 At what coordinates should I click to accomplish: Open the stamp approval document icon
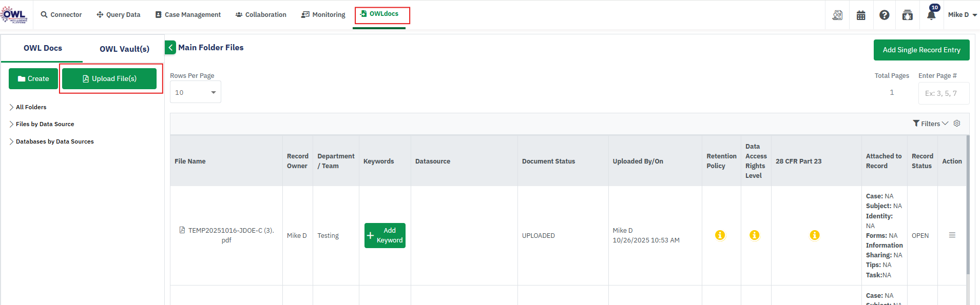coord(837,15)
